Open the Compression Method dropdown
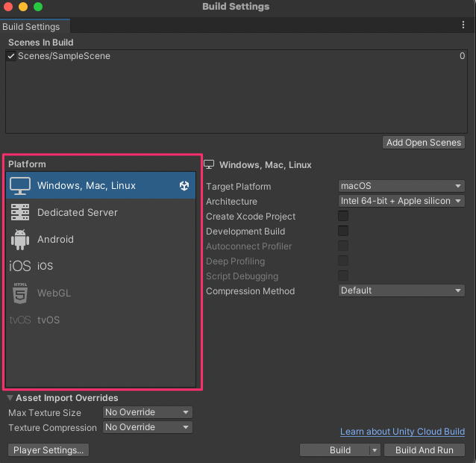 coord(401,290)
